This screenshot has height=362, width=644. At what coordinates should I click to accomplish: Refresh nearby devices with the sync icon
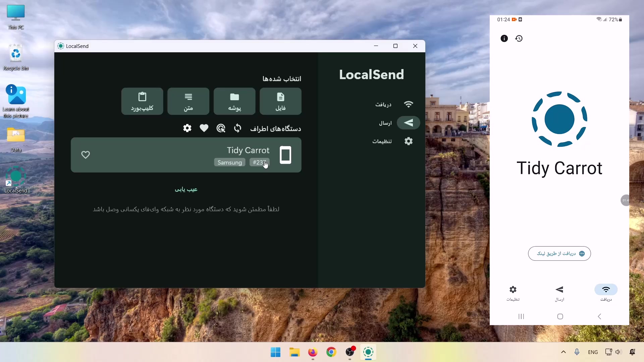coord(237,128)
